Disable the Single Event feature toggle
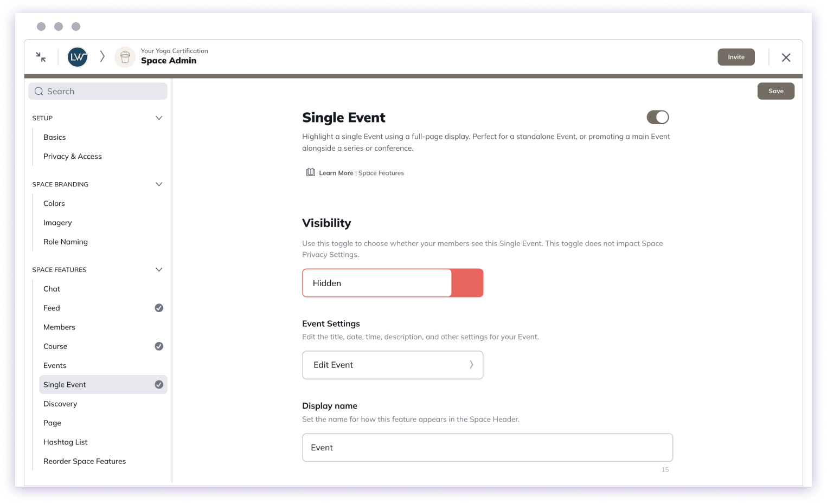 tap(658, 117)
